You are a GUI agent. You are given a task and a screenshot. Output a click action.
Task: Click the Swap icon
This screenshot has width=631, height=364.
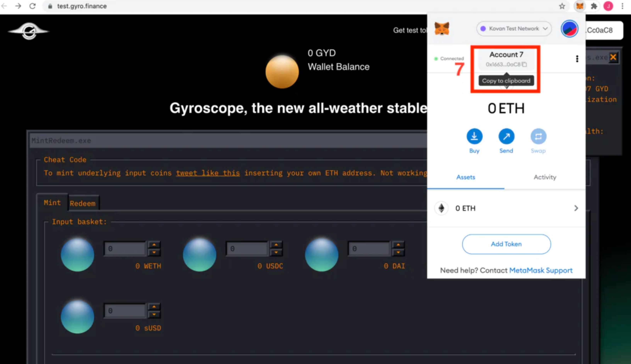[538, 136]
